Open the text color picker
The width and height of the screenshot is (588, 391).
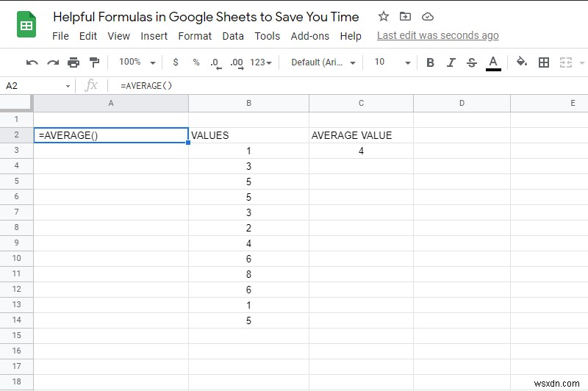(x=493, y=62)
